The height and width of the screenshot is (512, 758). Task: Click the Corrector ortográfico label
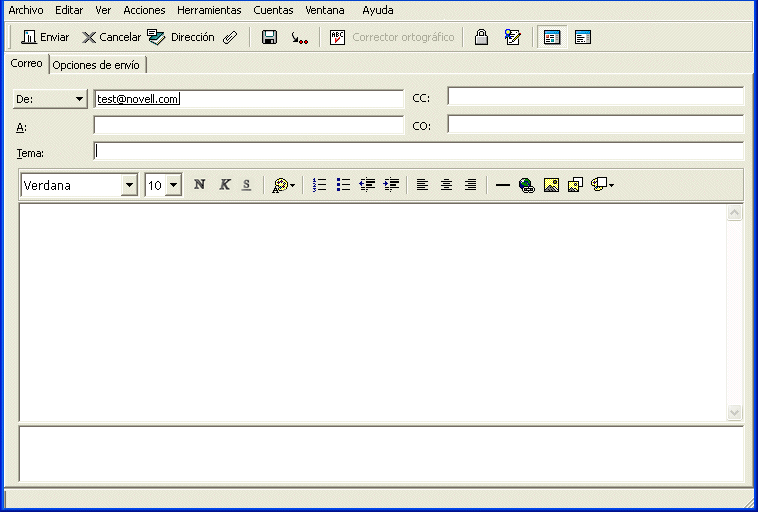click(x=403, y=37)
